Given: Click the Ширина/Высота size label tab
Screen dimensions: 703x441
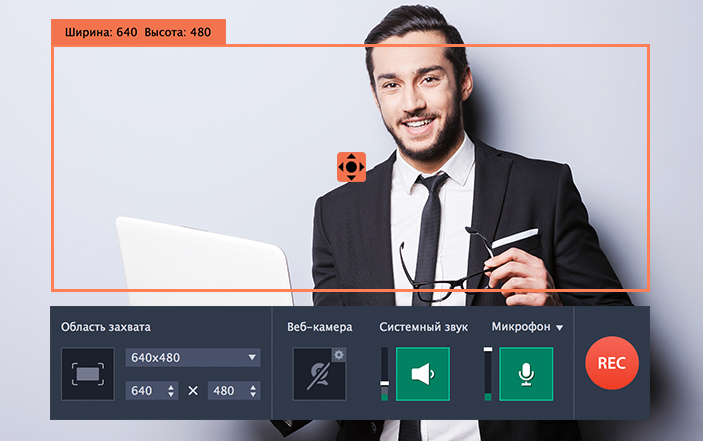Looking at the screenshot, I should (138, 32).
